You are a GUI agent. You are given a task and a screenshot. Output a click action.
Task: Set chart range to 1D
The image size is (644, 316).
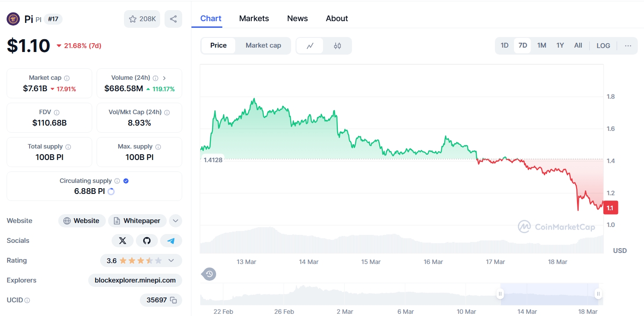coord(505,45)
